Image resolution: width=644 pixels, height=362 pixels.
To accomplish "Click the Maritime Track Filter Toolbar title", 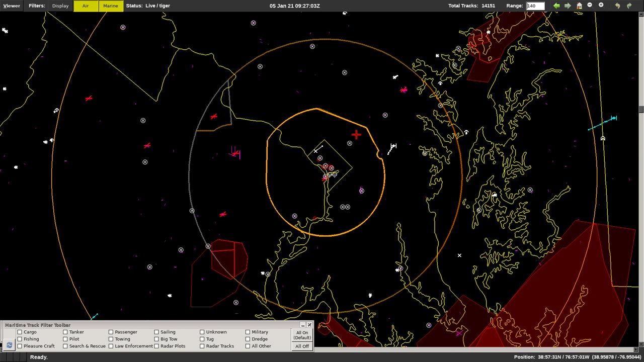I will click(38, 325).
